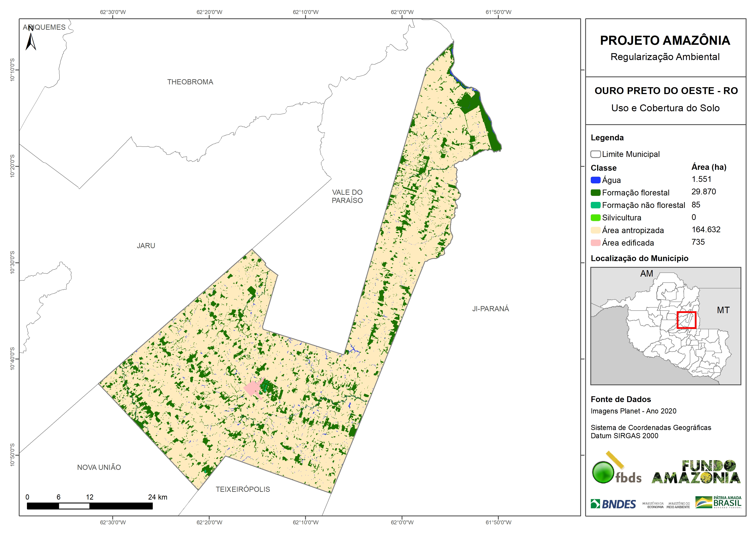
Task: Click the red locator rectangle in inset map
Action: [x=686, y=320]
